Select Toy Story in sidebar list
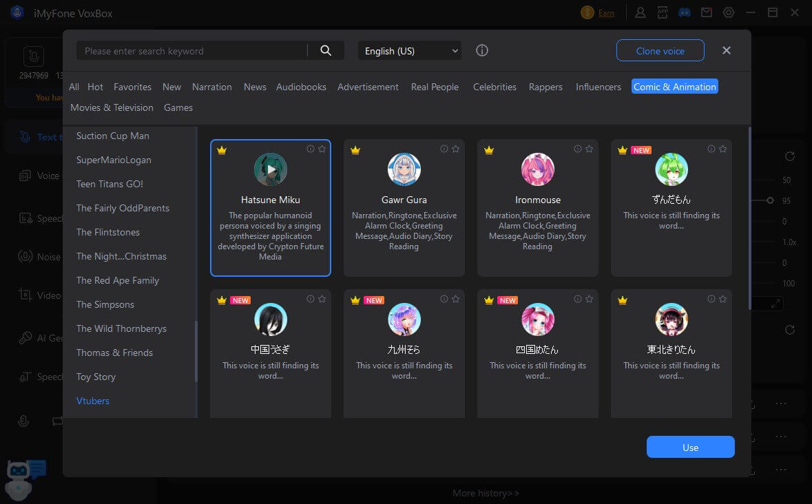Viewport: 812px width, 504px height. (96, 377)
